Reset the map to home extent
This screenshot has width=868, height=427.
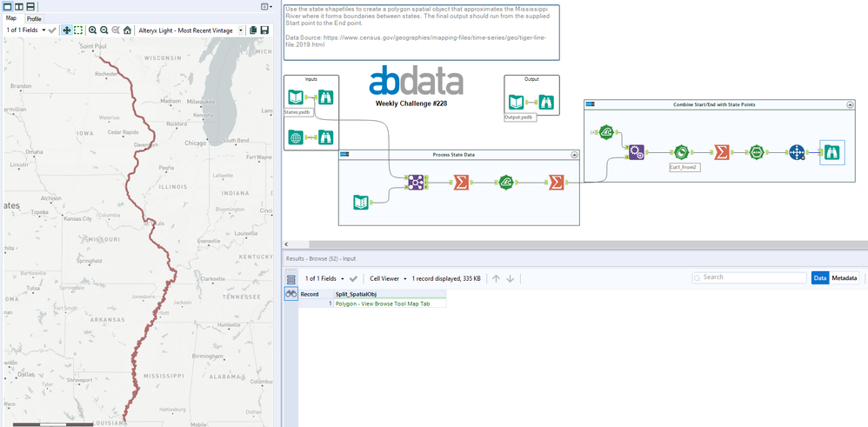(x=127, y=30)
